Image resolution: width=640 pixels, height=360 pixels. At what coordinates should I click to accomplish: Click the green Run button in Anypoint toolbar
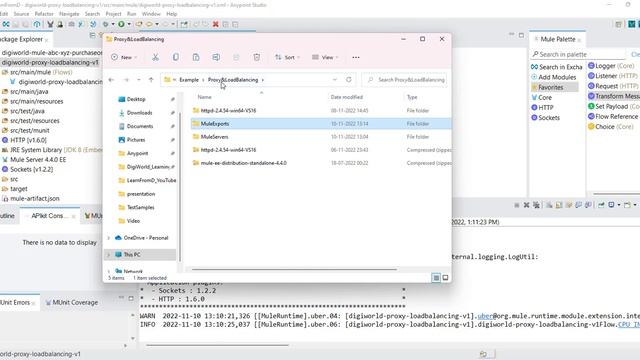121,24
